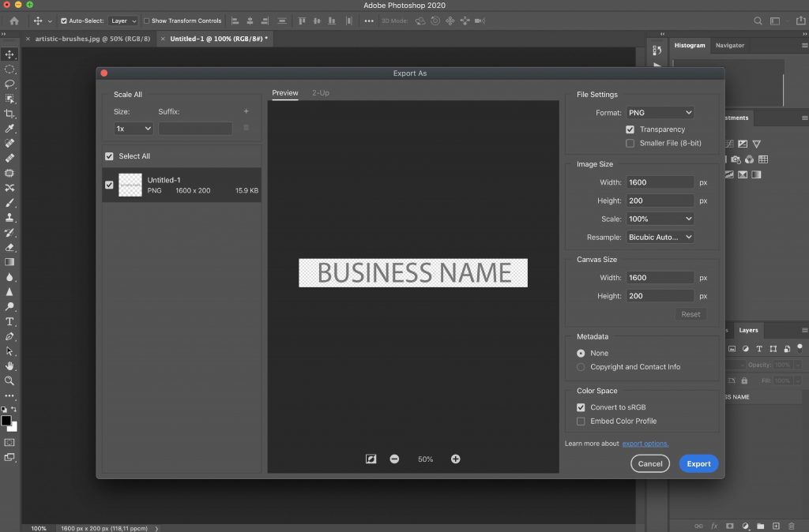Screen dimensions: 809x532
Task: Select the Type tool
Action: tap(9, 321)
